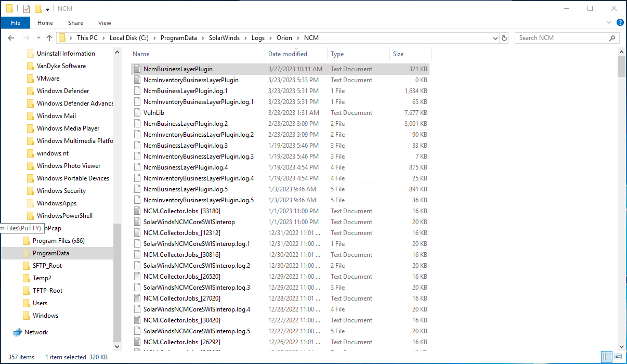Open Customize Quick Access Toolbar dropdown
The image size is (627, 364).
coord(47,9)
